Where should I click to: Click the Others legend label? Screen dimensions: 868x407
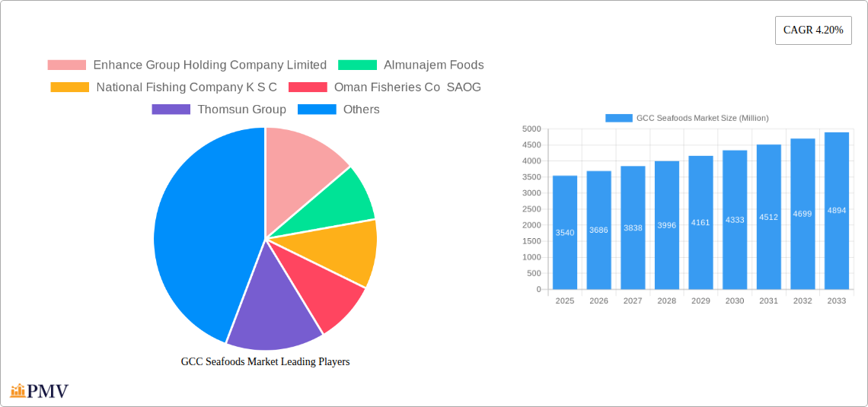click(x=362, y=110)
